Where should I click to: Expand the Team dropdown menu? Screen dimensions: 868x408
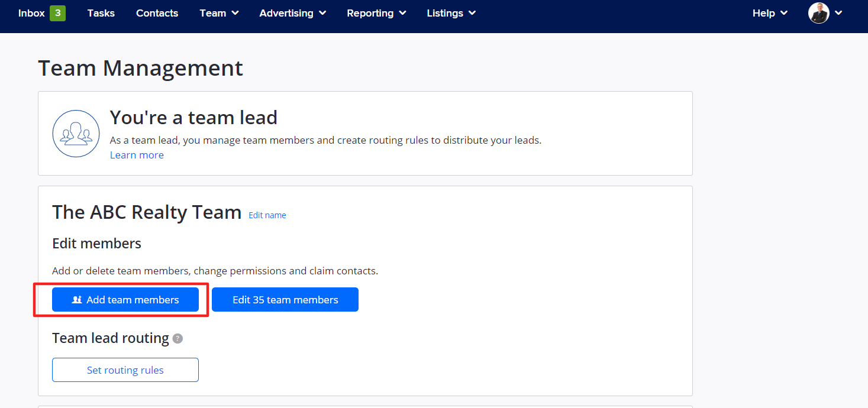click(219, 13)
